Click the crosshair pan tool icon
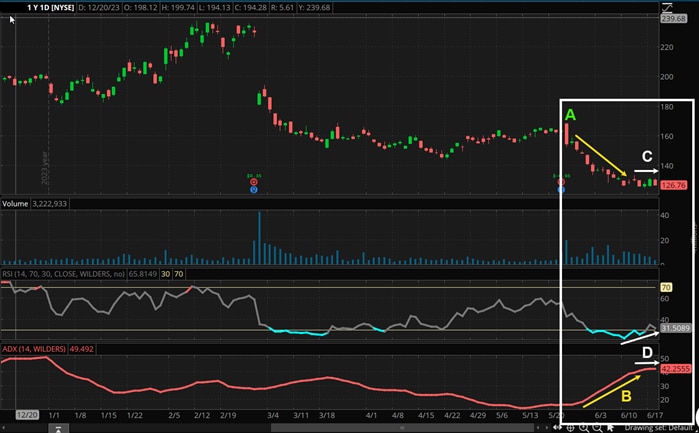Screen dimensions: 699x433 570,428
